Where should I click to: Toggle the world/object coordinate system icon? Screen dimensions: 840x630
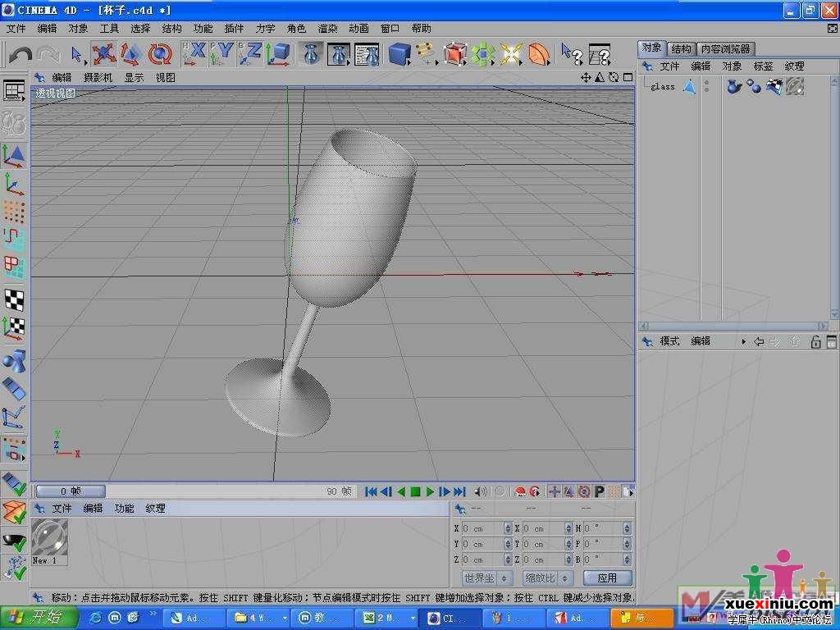[278, 54]
